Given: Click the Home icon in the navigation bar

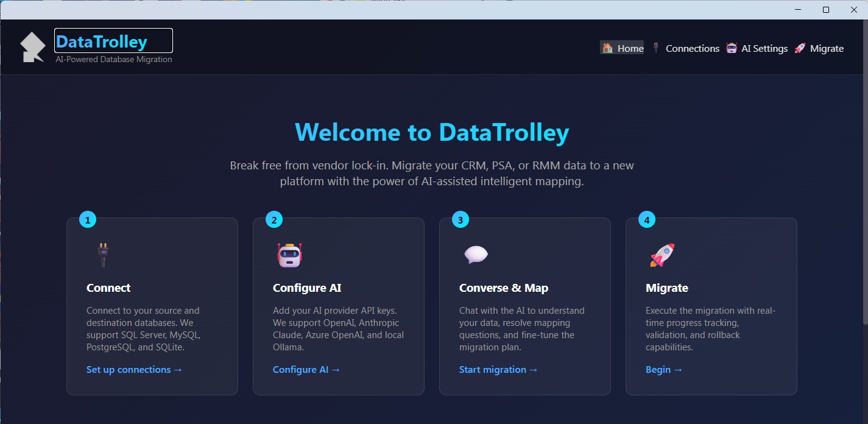Looking at the screenshot, I should point(607,48).
